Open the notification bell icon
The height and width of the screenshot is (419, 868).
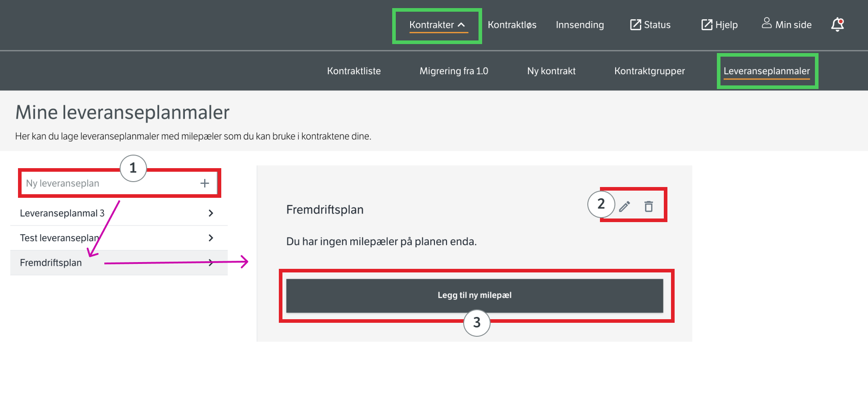click(837, 25)
